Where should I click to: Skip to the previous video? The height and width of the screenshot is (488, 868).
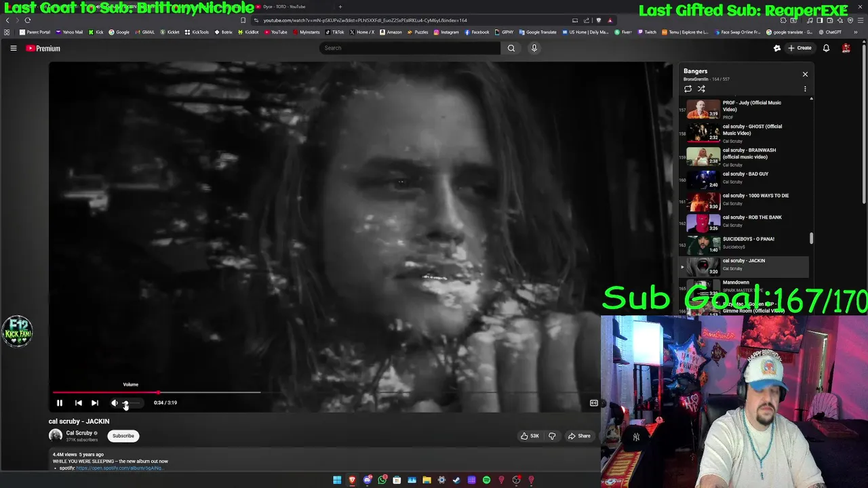[78, 403]
